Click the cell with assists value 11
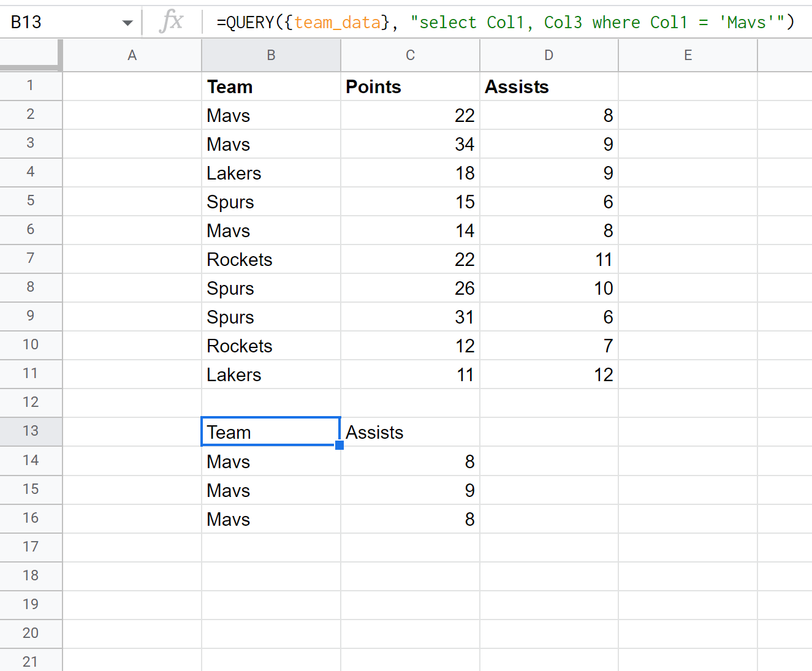 pyautogui.click(x=548, y=259)
